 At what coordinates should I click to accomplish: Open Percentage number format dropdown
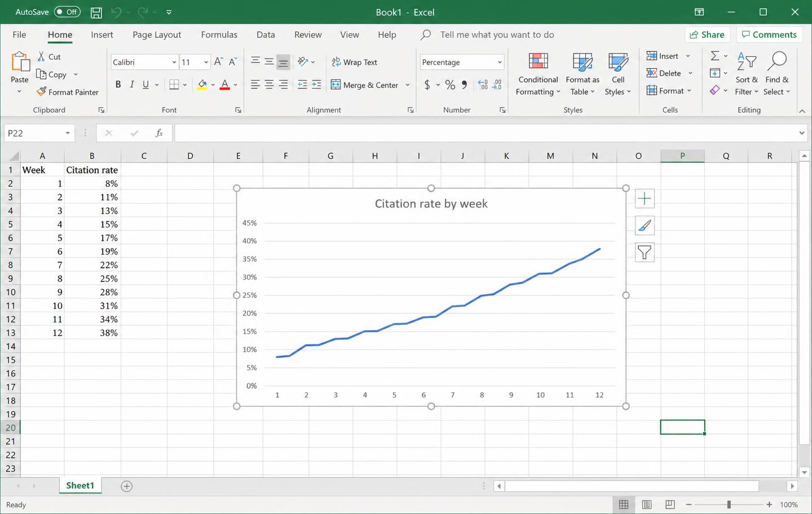coord(500,62)
